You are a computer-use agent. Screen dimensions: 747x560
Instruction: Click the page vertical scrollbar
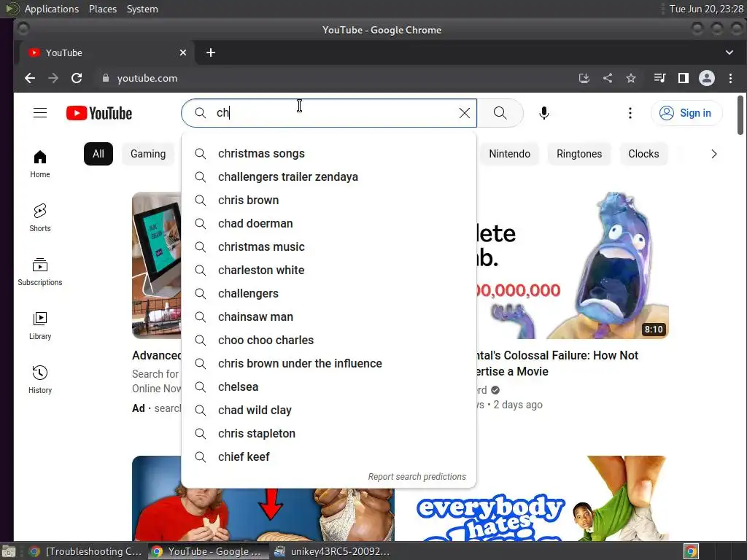740,115
